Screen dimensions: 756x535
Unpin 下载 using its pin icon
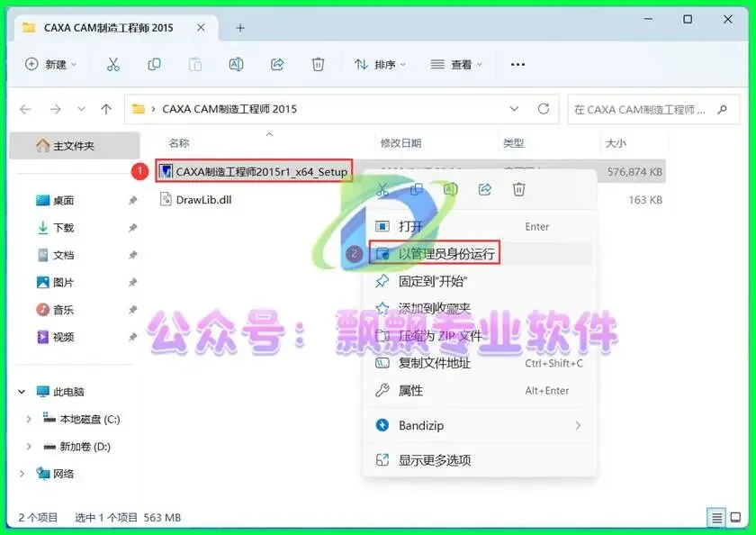132,228
